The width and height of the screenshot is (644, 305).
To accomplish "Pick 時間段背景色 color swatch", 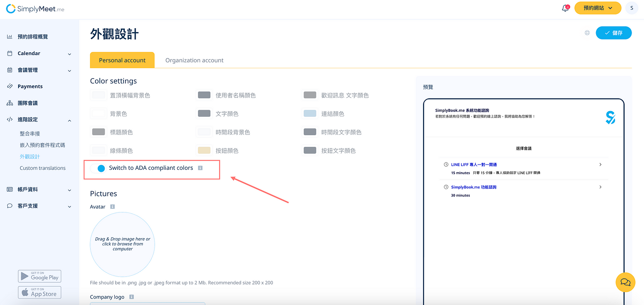I will [204, 132].
